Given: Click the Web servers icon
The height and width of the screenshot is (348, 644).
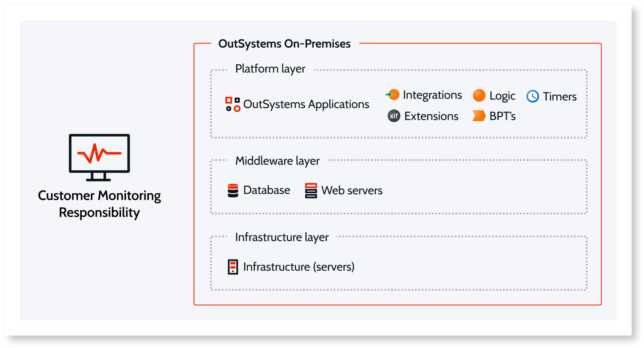Looking at the screenshot, I should pyautogui.click(x=311, y=190).
